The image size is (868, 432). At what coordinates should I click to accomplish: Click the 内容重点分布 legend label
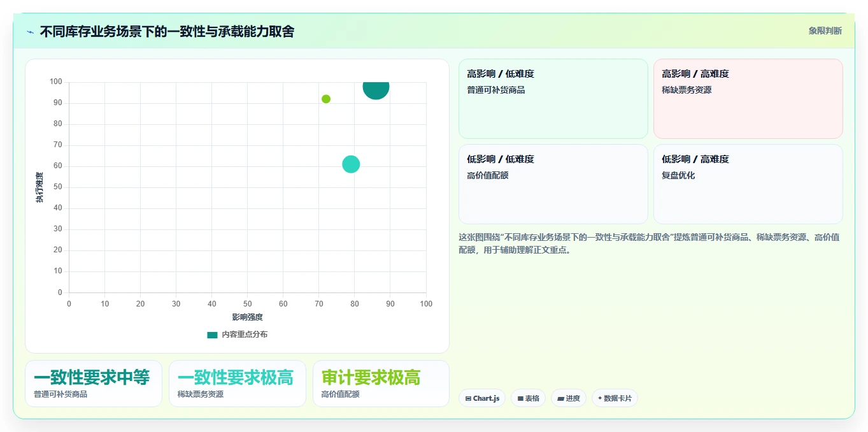(x=245, y=335)
